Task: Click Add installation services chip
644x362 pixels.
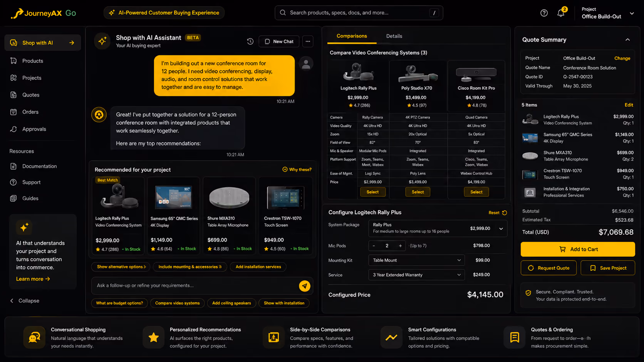Action: tap(258, 267)
